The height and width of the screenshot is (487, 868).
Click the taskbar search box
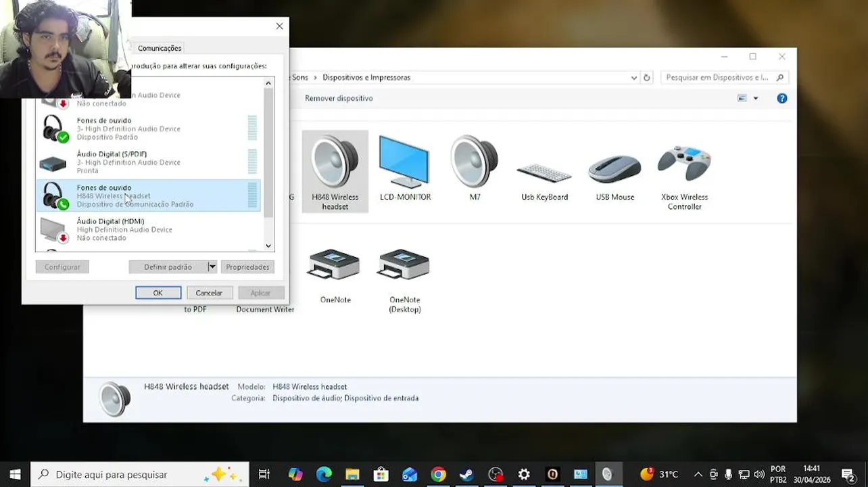click(x=140, y=474)
